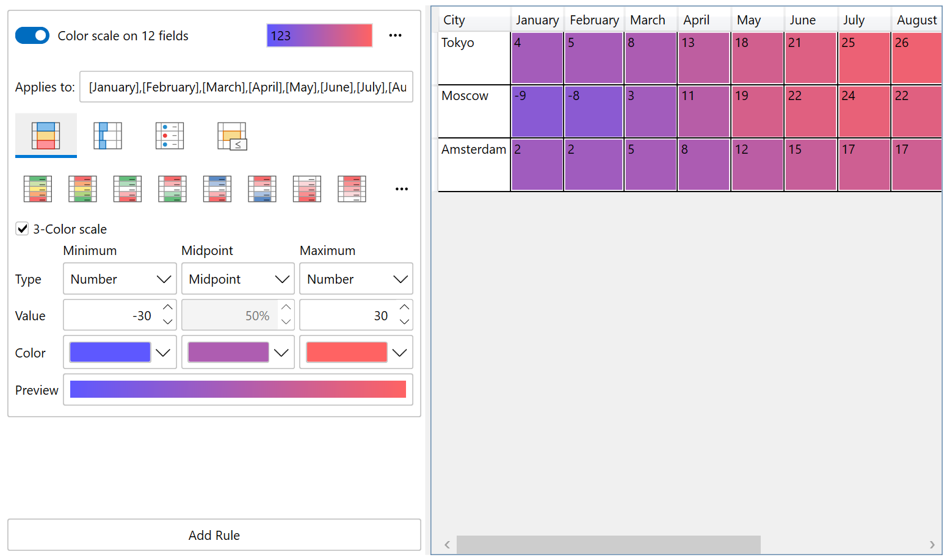Select the Format by Value rule type icon
The height and width of the screenshot is (560, 950).
coord(232,135)
